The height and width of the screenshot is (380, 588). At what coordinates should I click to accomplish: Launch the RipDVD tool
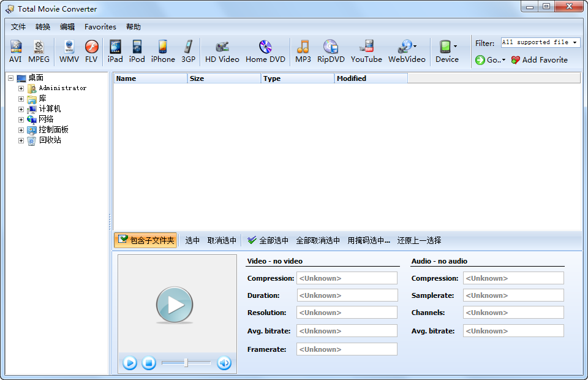(331, 51)
